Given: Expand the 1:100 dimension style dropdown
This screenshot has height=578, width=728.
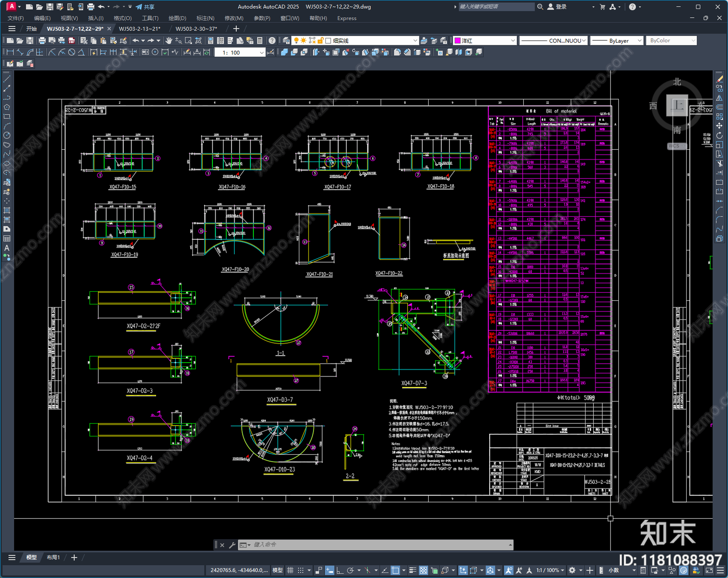Looking at the screenshot, I should (262, 53).
